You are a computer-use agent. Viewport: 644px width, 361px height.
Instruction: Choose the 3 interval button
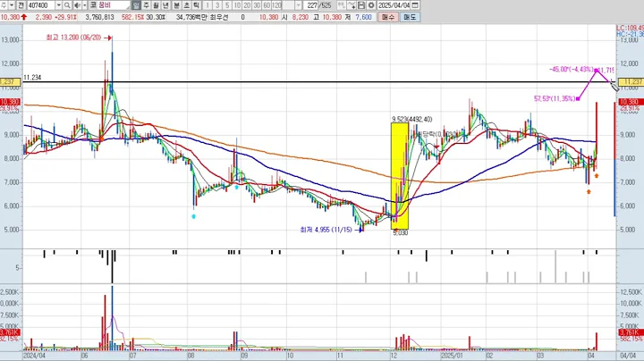coord(217,5)
